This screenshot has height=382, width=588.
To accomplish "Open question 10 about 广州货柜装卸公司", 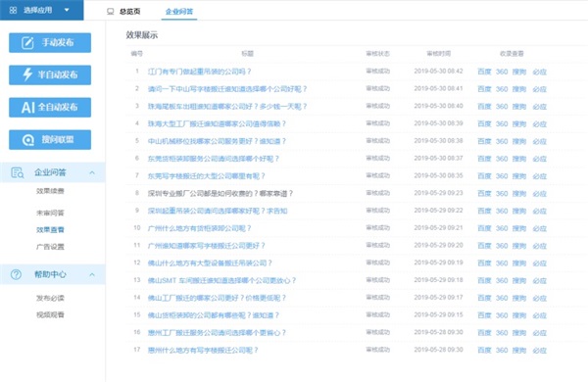I will 199,228.
